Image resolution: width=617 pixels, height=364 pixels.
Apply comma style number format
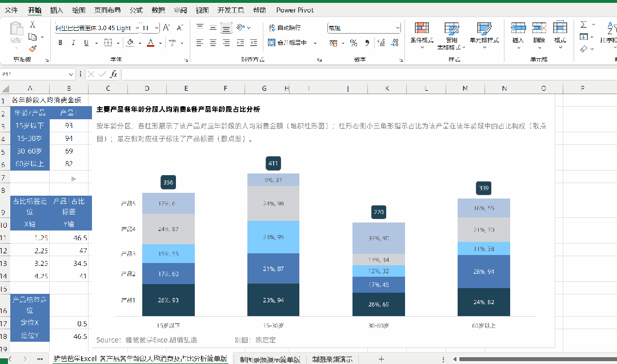(367, 43)
